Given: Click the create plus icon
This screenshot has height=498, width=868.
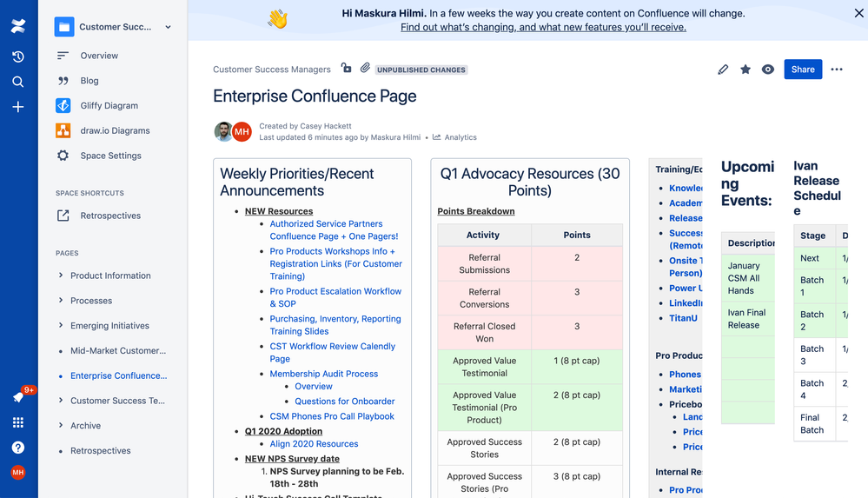Looking at the screenshot, I should coord(17,107).
